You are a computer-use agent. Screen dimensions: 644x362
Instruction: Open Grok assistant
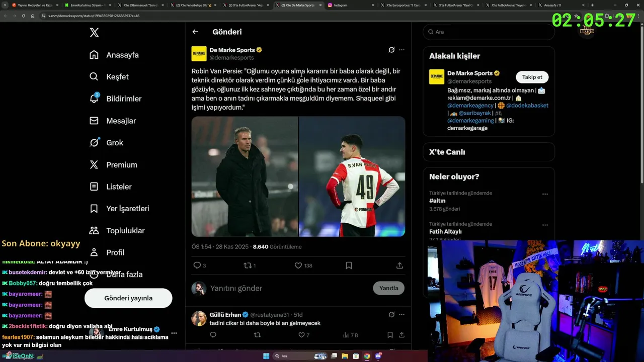point(106,143)
